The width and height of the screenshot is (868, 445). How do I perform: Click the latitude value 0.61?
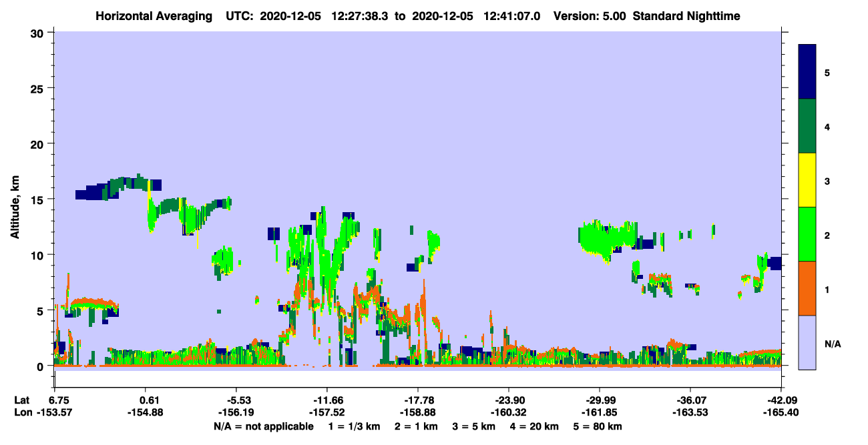[149, 400]
